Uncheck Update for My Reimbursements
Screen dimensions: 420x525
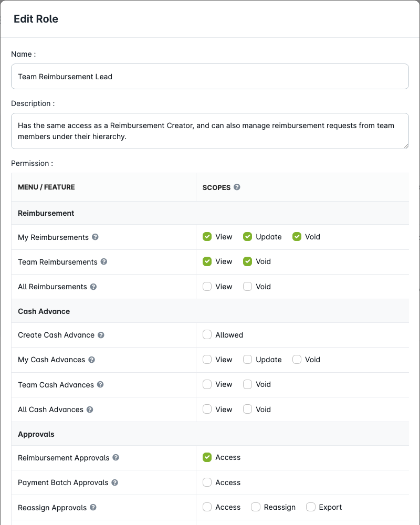(x=247, y=237)
